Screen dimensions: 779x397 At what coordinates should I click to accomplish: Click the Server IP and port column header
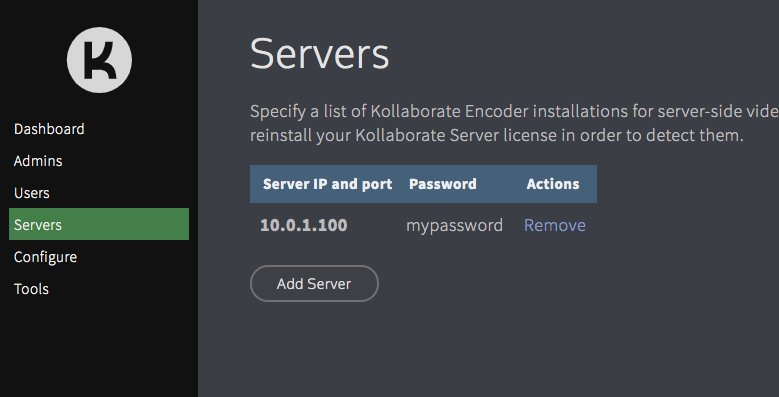(327, 184)
